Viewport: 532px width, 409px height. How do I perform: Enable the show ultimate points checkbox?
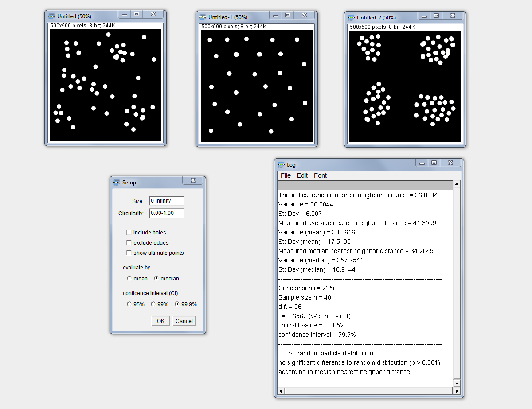pos(129,253)
